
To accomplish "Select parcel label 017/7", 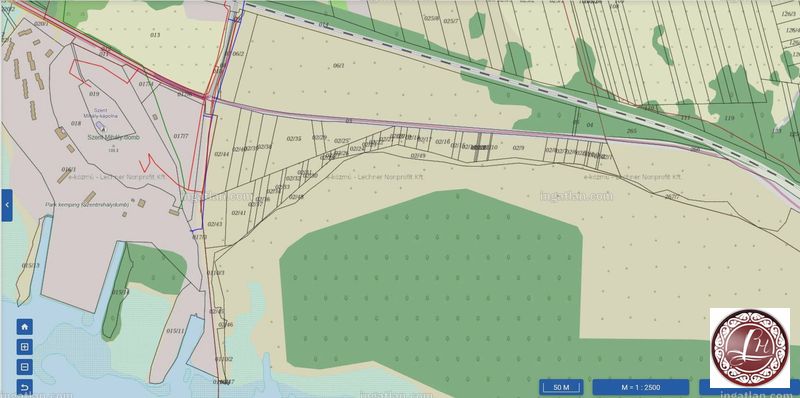I will point(181,136).
